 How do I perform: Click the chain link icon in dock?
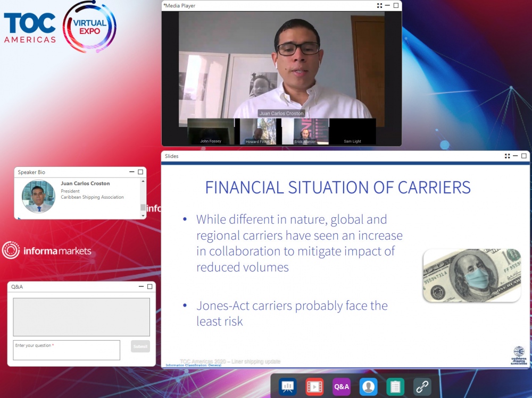[x=422, y=386]
